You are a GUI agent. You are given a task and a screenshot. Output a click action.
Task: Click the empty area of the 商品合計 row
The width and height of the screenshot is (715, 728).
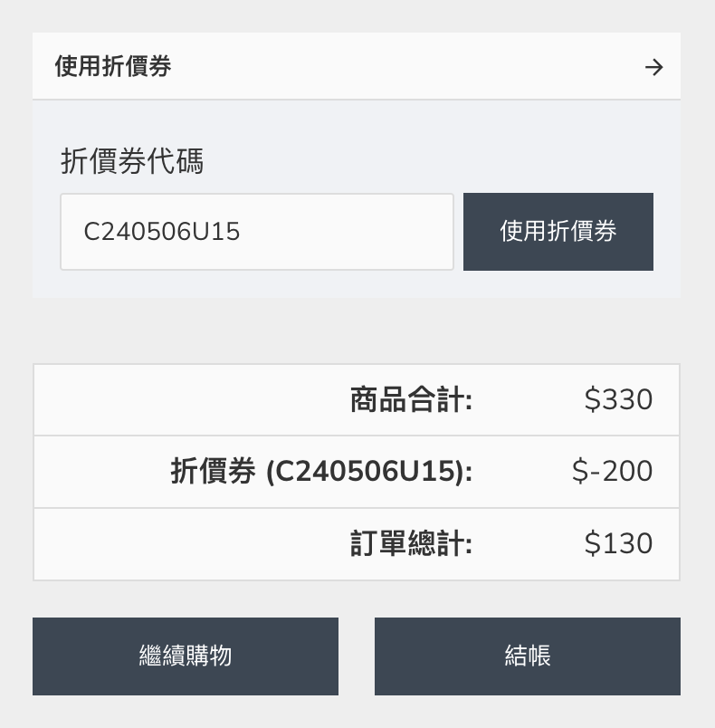(x=190, y=399)
